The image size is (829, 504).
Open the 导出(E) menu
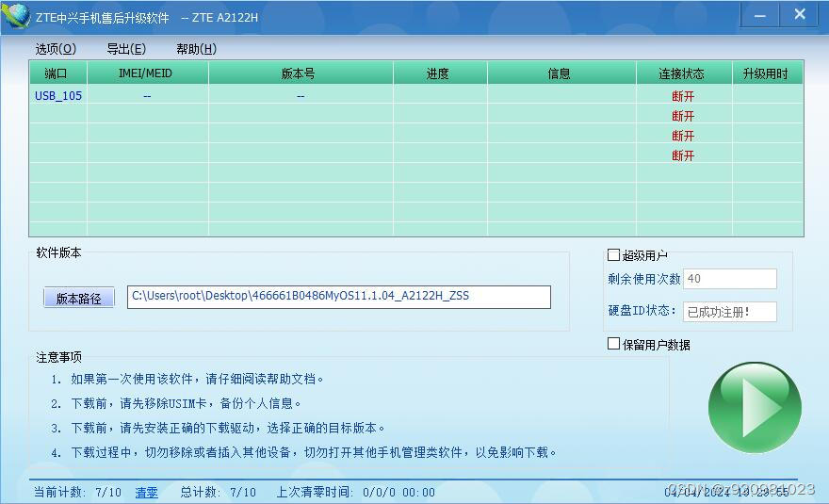pos(126,49)
